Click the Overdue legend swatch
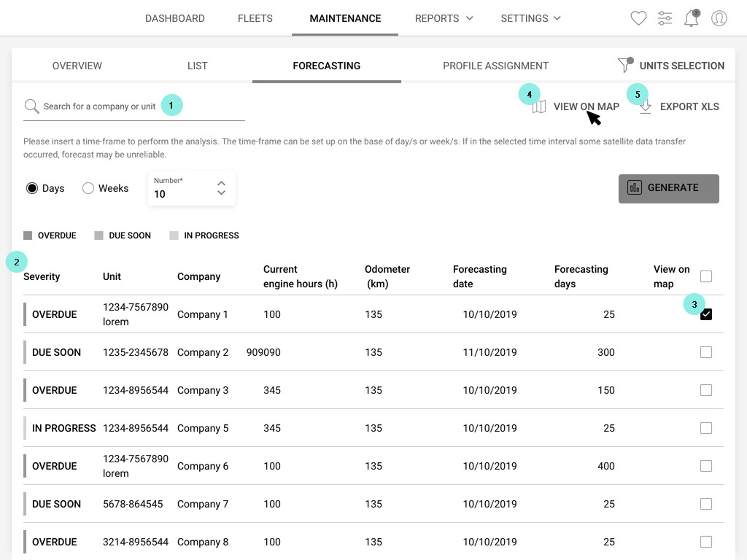 tap(28, 236)
